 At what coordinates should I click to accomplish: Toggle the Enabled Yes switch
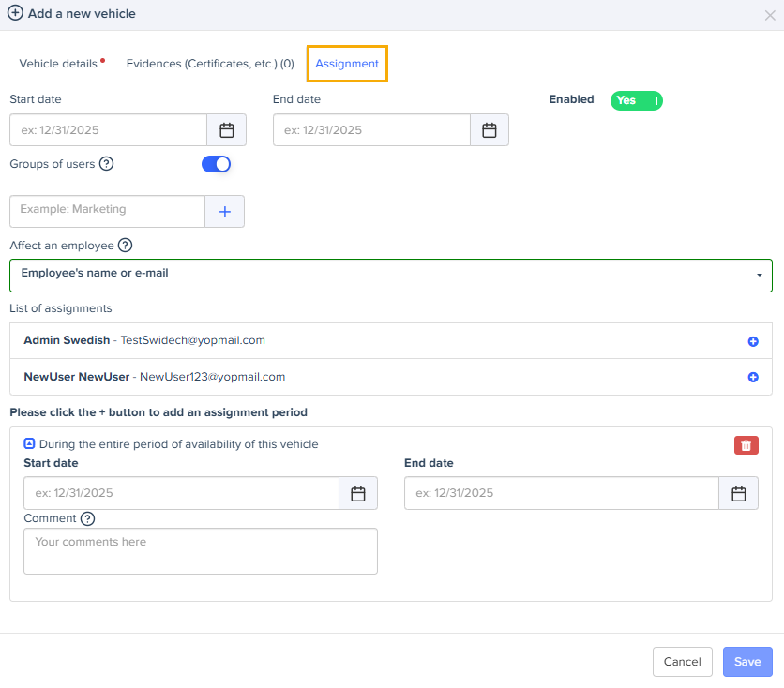(x=636, y=100)
